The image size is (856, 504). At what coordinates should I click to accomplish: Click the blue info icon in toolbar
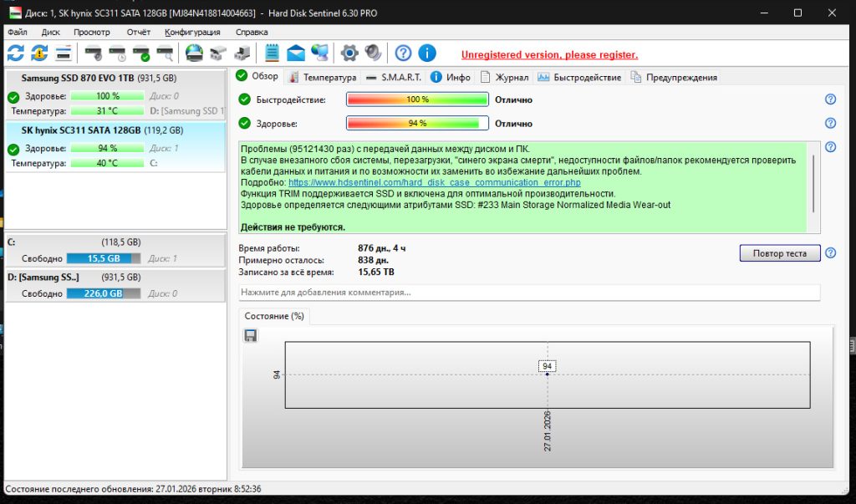[x=426, y=53]
